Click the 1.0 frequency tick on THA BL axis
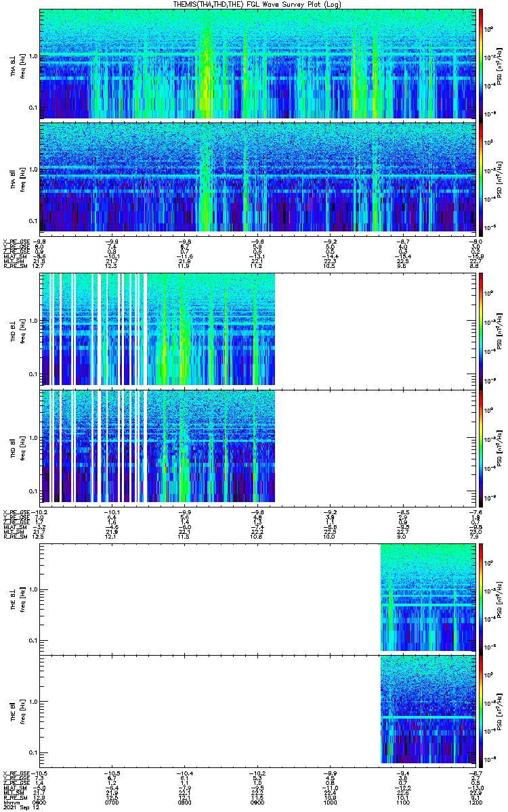This screenshot has width=508, height=812. pyautogui.click(x=33, y=55)
